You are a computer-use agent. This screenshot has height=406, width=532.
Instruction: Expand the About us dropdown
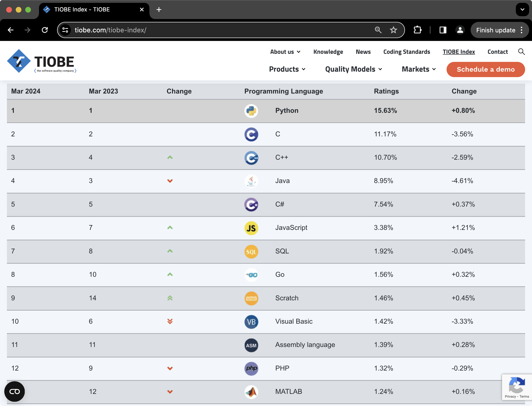click(x=285, y=52)
